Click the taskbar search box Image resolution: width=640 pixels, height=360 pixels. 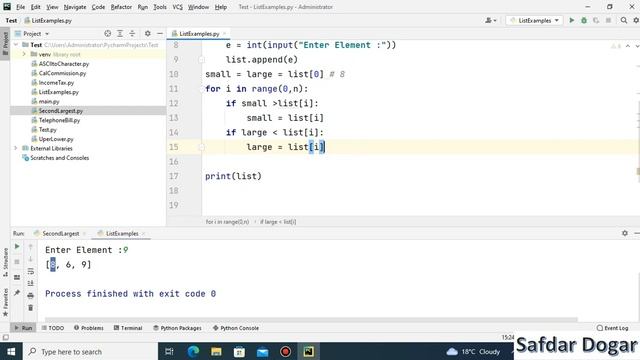90,351
